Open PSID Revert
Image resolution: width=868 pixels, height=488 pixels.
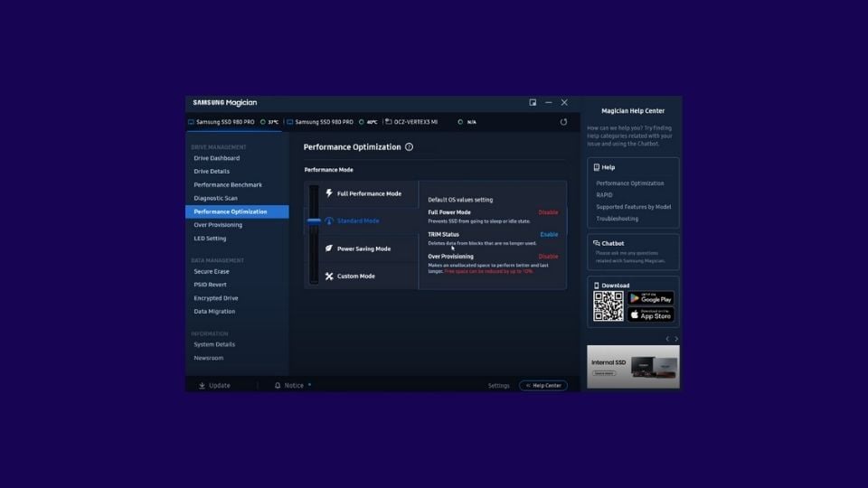[x=210, y=285]
